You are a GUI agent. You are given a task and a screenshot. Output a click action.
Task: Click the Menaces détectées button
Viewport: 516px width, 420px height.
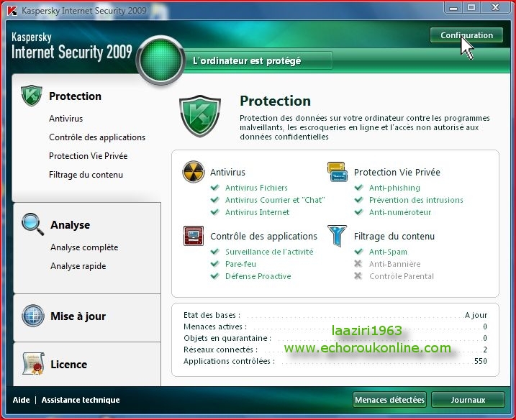click(389, 400)
